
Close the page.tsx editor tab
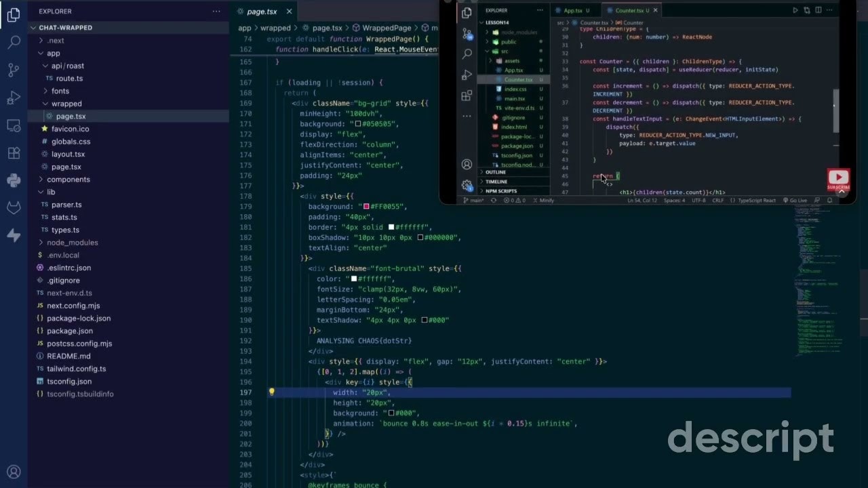(290, 12)
